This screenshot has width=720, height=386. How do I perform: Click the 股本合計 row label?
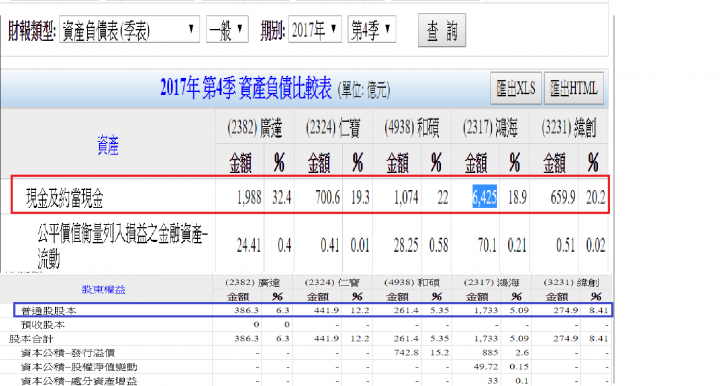click(x=31, y=339)
